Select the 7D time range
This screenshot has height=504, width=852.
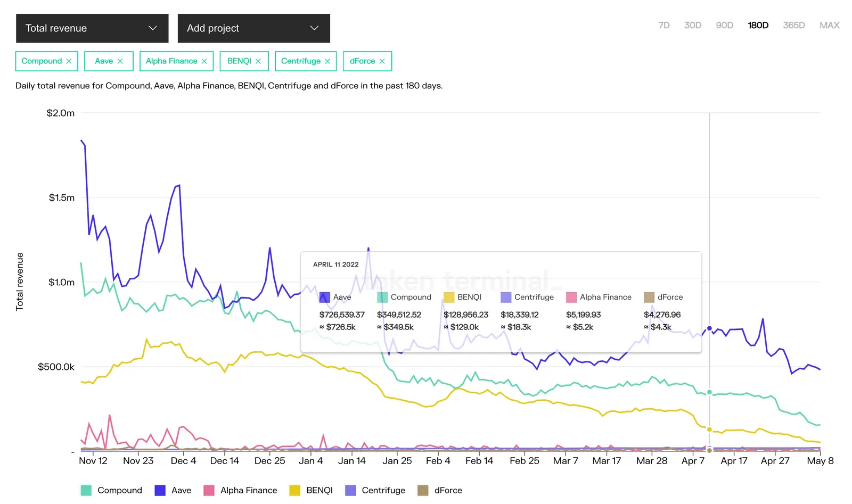[x=664, y=25]
